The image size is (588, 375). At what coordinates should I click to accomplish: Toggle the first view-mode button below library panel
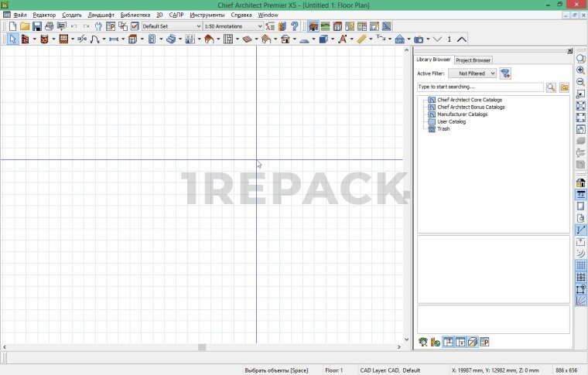tap(448, 342)
